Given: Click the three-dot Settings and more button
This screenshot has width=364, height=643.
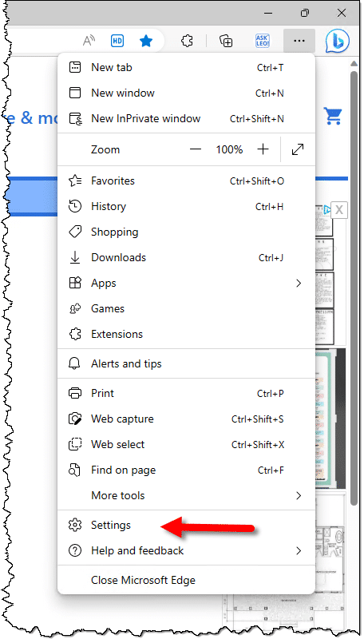Looking at the screenshot, I should pyautogui.click(x=299, y=41).
